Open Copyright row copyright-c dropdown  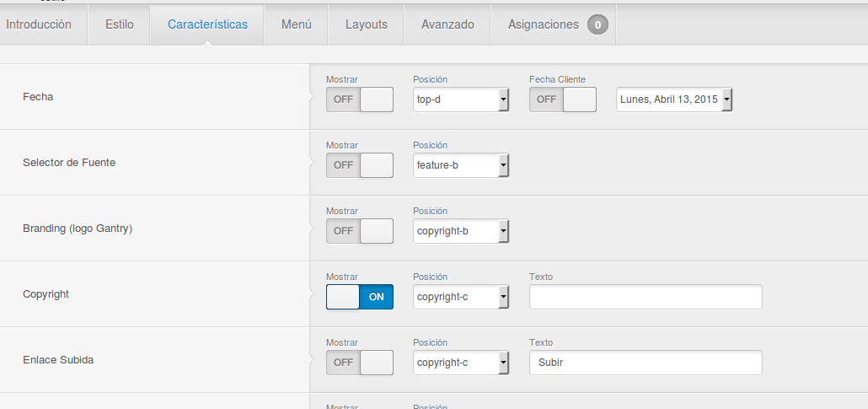[461, 297]
